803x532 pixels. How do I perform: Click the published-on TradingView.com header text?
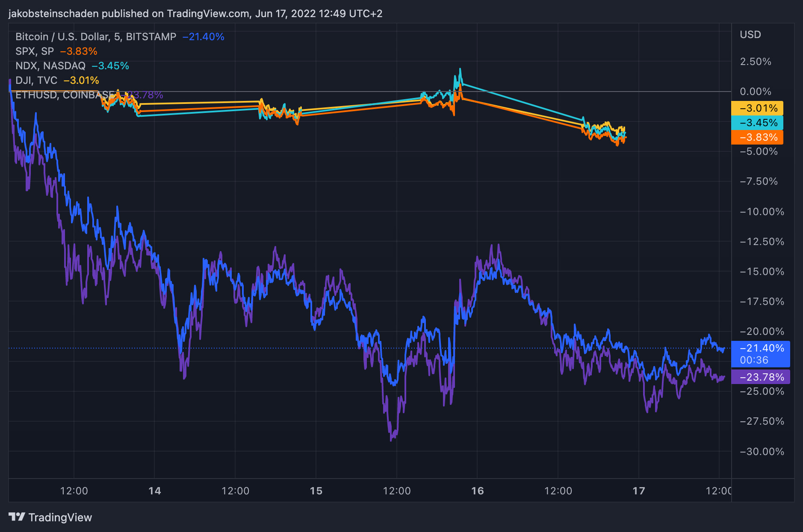tap(195, 14)
